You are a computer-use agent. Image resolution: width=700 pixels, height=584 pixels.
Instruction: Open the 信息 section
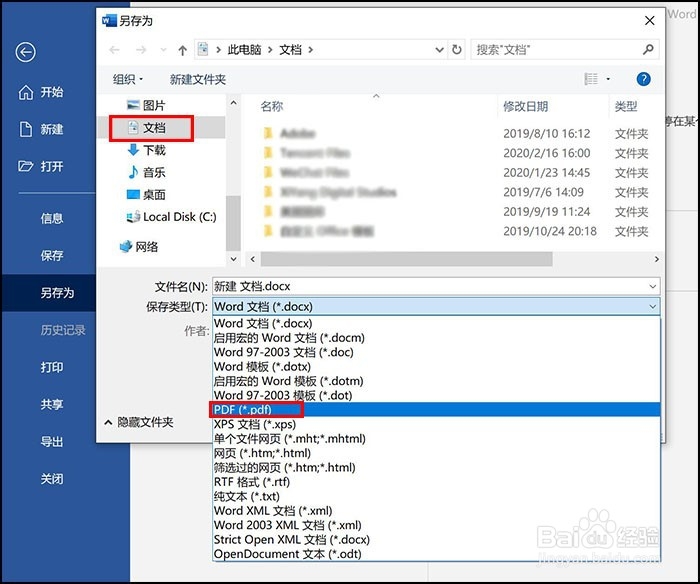pos(52,218)
